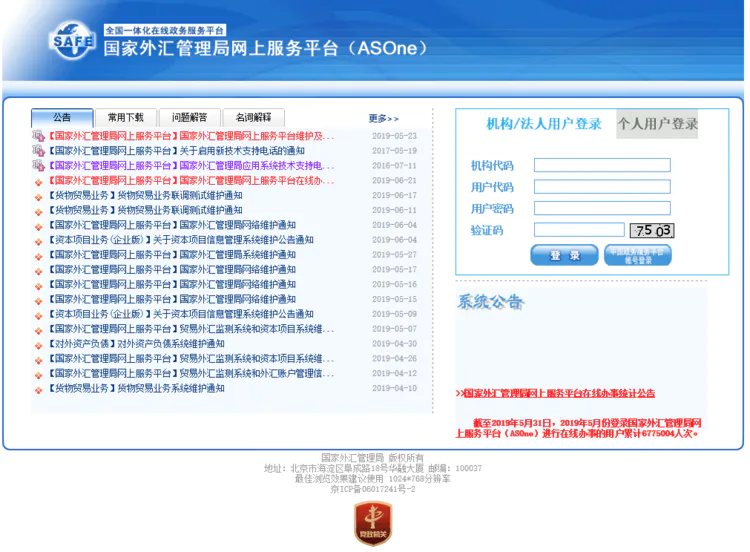Click the 登录 button

click(x=564, y=255)
